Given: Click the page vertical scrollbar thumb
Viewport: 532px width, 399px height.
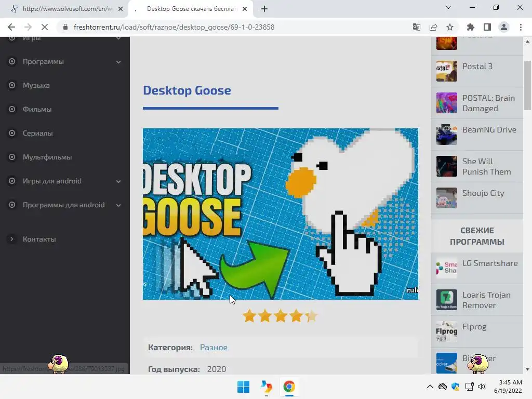Looking at the screenshot, I should click(x=527, y=86).
